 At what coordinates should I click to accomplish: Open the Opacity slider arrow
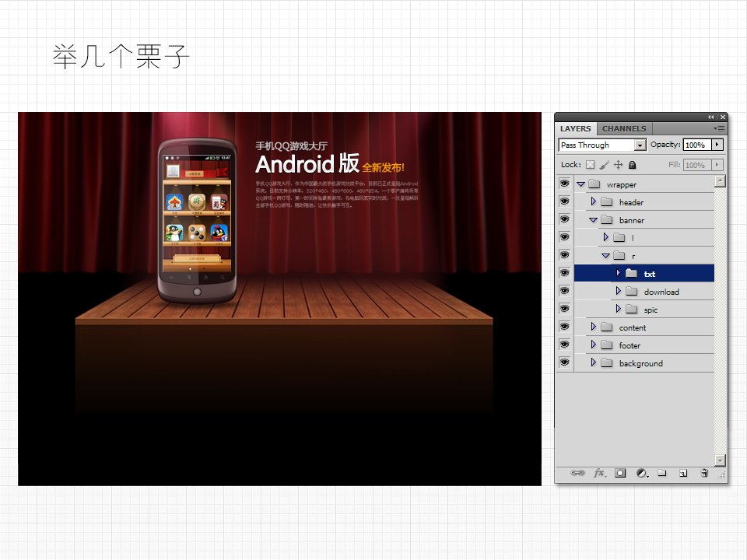[x=717, y=145]
